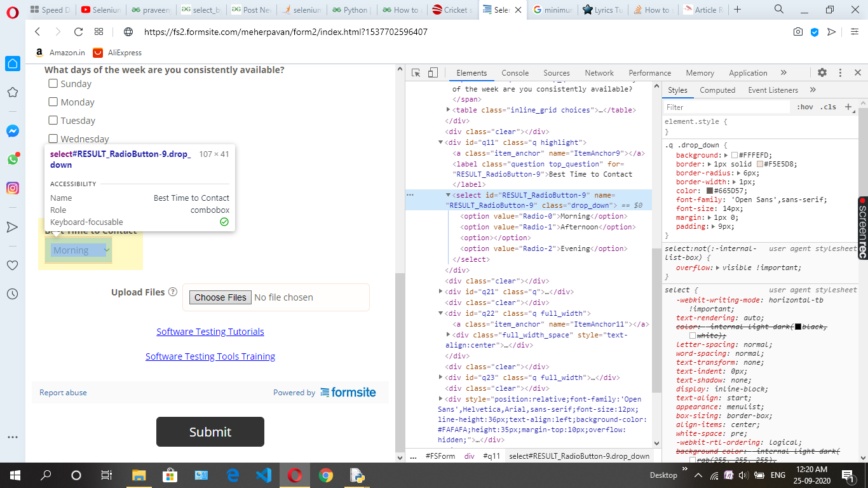Check the Monday checkbox
This screenshot has width=868, height=488.
click(53, 102)
